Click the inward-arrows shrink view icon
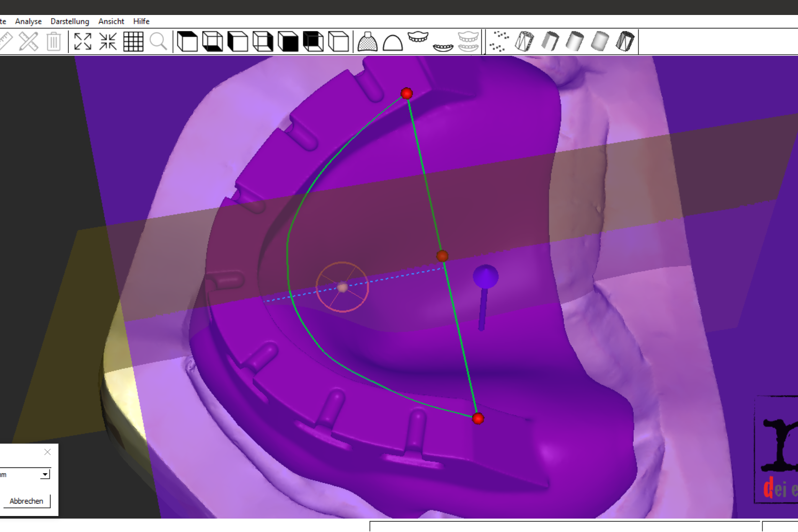The width and height of the screenshot is (798, 532). [x=108, y=41]
